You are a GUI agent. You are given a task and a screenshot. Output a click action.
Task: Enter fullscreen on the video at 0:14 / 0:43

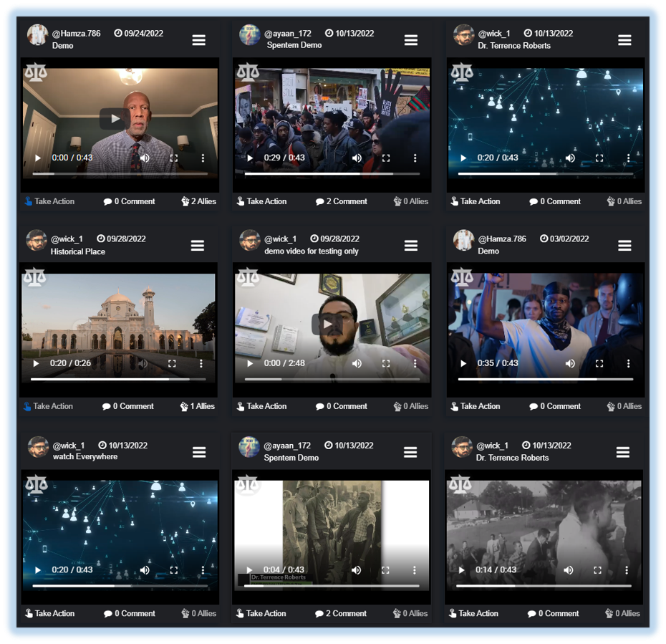click(598, 570)
